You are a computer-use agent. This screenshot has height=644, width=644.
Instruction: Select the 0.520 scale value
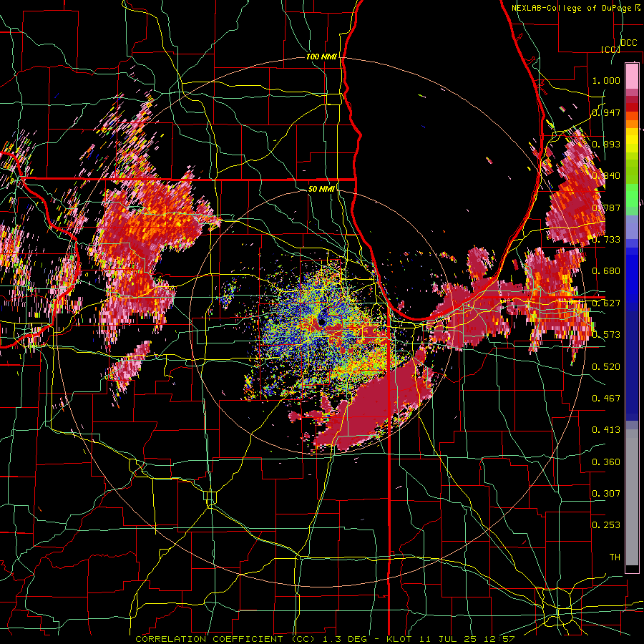pos(606,367)
